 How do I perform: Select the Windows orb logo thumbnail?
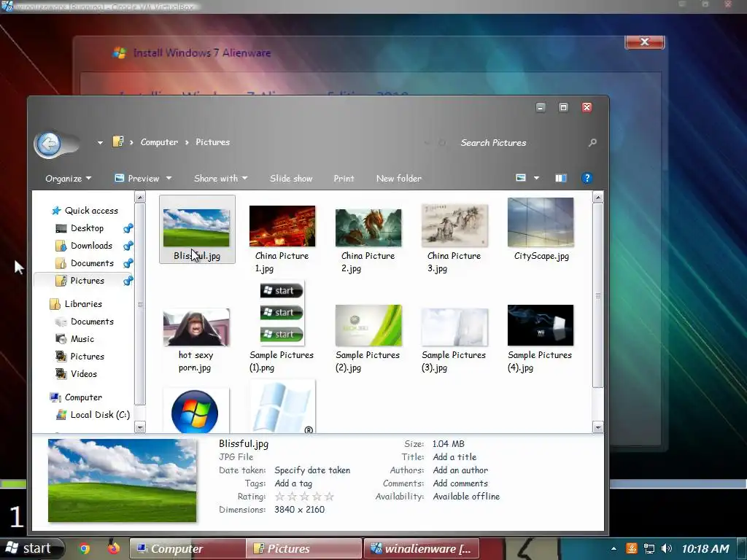coord(195,411)
